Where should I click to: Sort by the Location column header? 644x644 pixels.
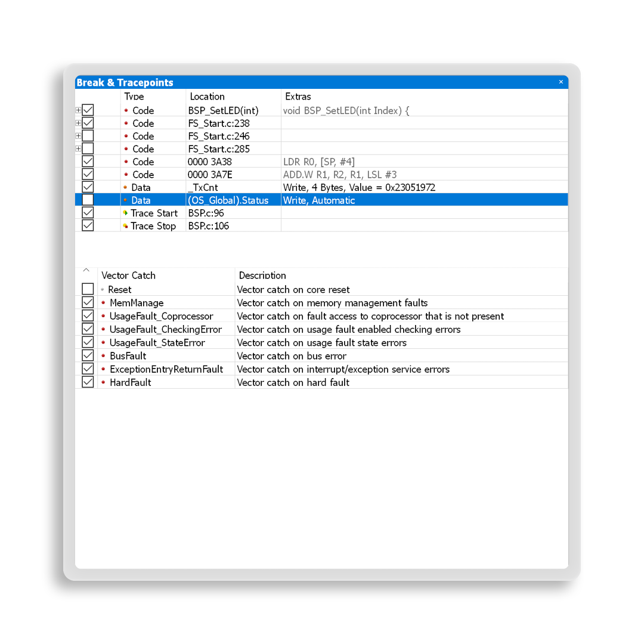207,97
